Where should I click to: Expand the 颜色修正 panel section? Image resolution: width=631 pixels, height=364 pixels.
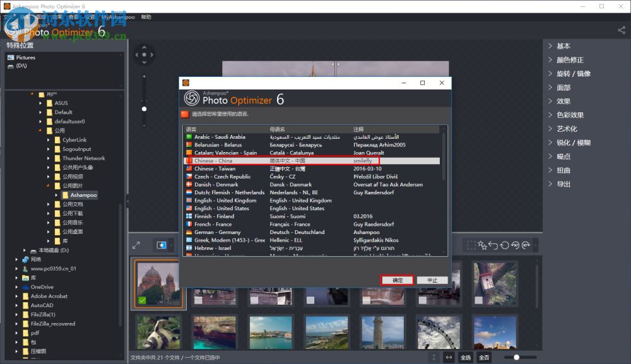[x=569, y=60]
